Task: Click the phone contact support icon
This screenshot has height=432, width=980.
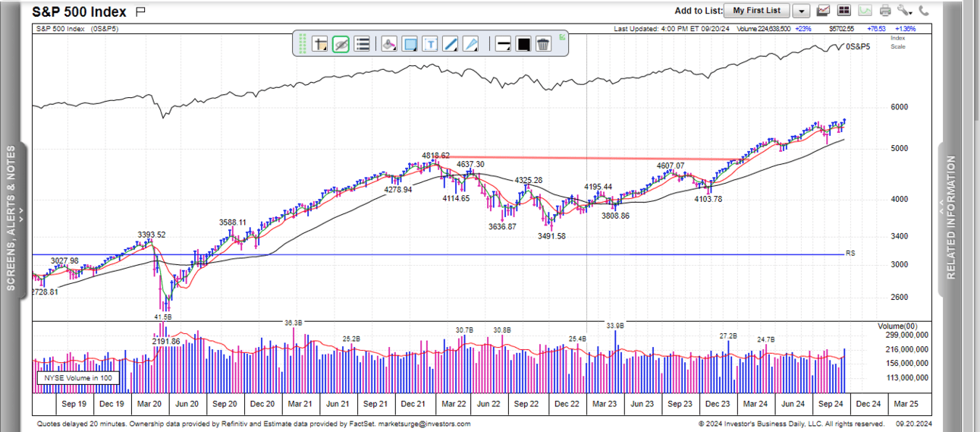Action: pyautogui.click(x=923, y=11)
